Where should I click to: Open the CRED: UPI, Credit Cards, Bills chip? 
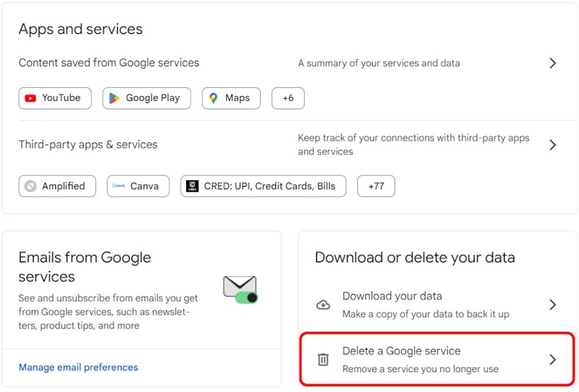263,186
